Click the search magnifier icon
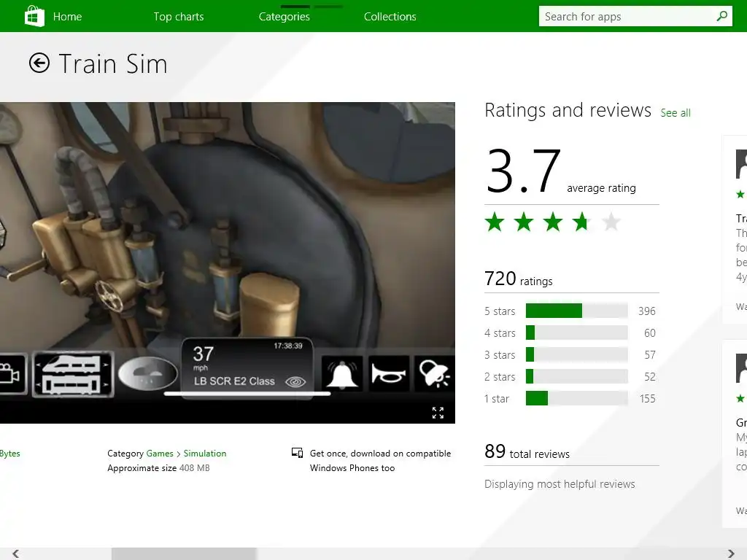Viewport: 747px width, 560px height. [x=721, y=16]
